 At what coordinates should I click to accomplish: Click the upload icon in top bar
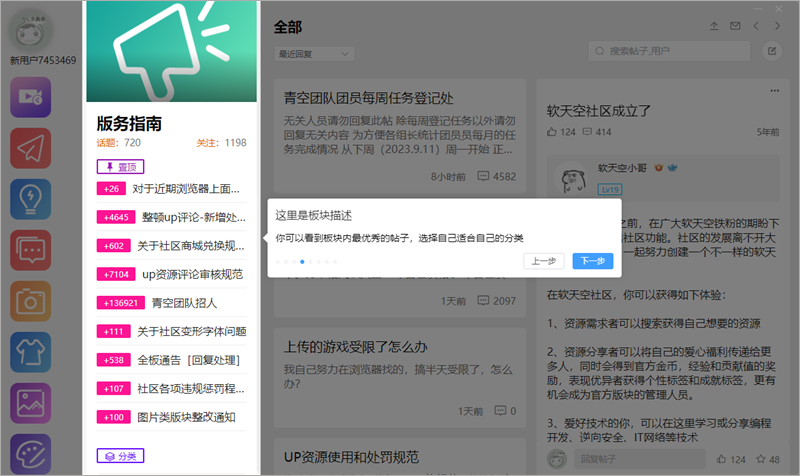pos(714,26)
